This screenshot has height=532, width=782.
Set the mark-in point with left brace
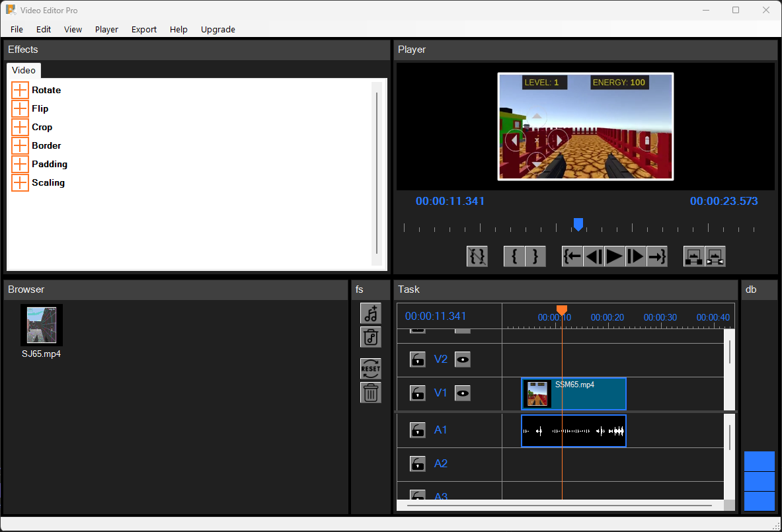[514, 256]
